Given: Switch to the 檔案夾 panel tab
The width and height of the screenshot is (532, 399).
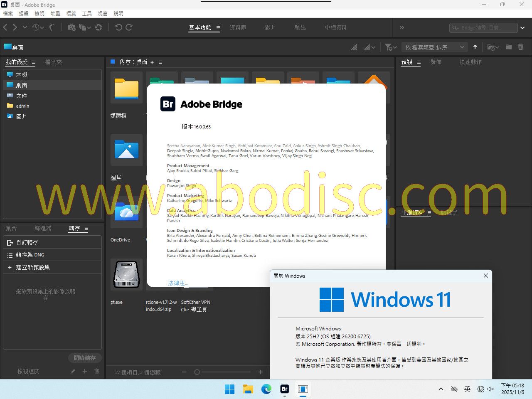Looking at the screenshot, I should [x=53, y=62].
